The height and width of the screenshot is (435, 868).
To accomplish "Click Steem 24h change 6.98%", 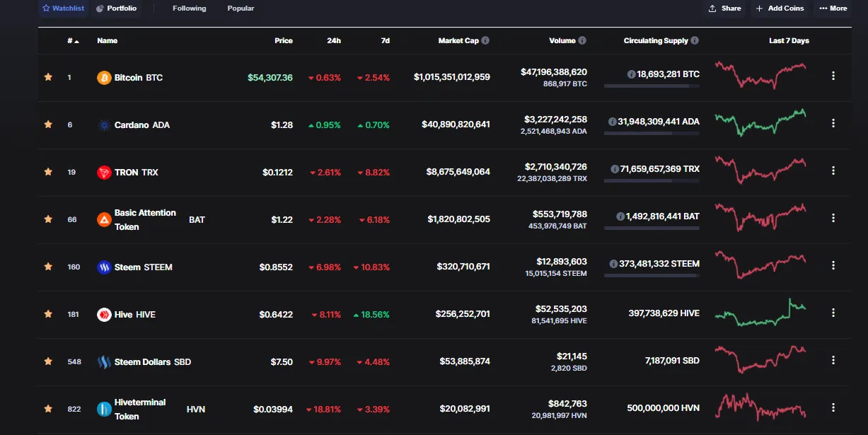I will click(325, 267).
